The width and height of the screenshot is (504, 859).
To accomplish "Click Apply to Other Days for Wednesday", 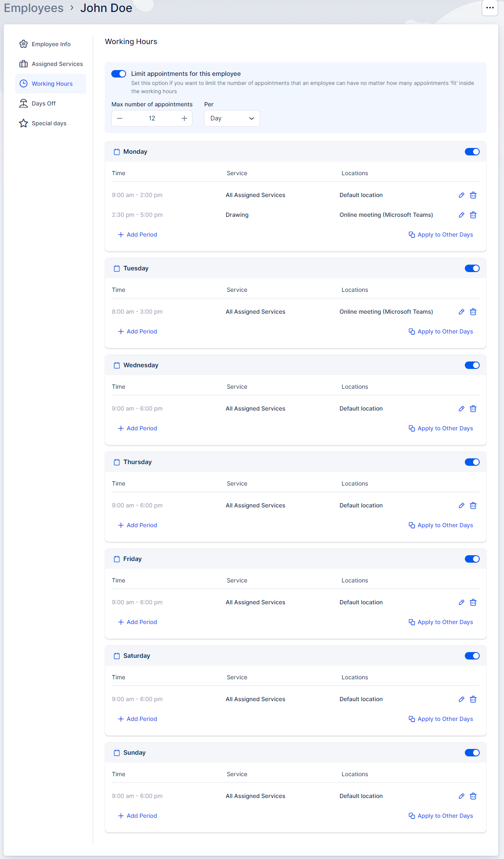I will [441, 428].
